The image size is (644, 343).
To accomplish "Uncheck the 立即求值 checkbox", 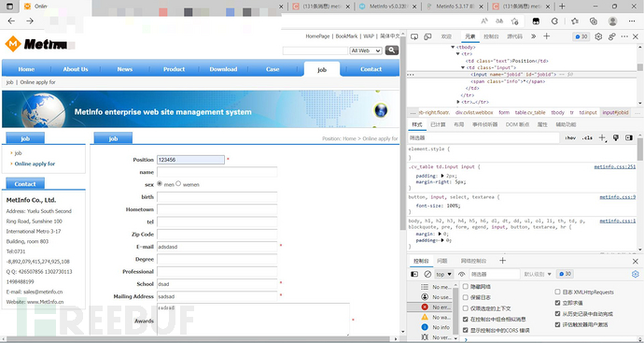I will pyautogui.click(x=557, y=303).
